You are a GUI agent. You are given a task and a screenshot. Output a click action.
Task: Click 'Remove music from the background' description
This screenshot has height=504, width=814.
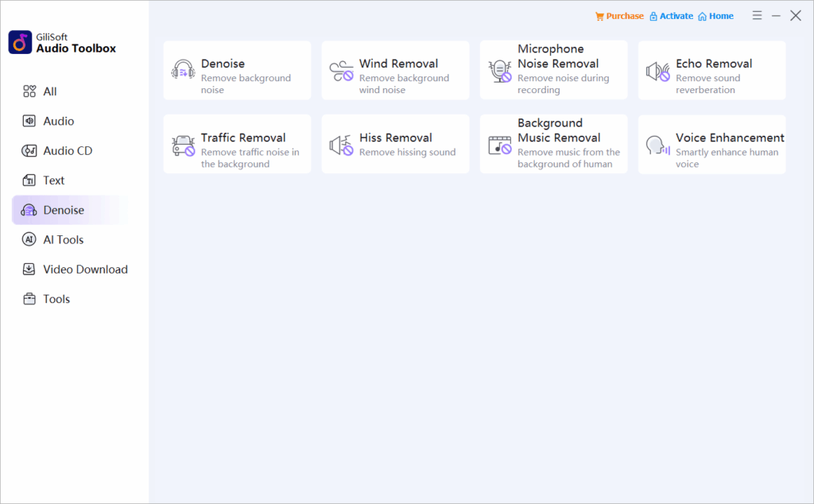568,157
